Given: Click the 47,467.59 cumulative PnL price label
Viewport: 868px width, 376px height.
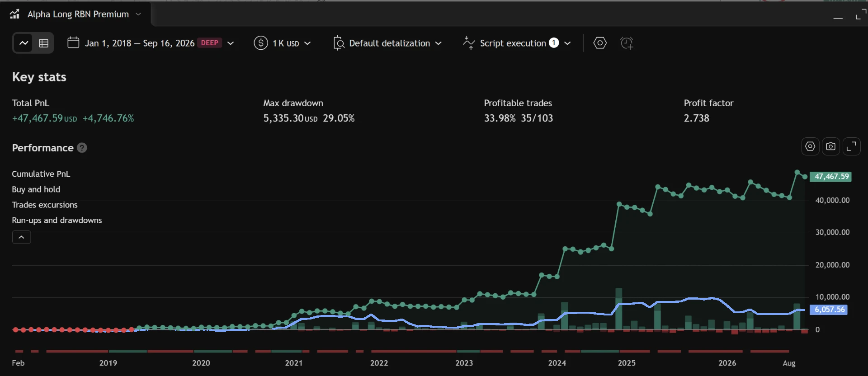Looking at the screenshot, I should click(x=831, y=177).
